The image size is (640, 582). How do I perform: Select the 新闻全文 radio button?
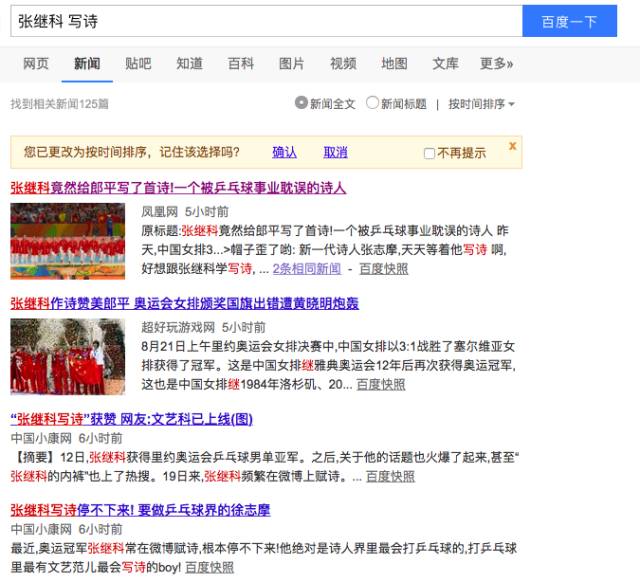tap(301, 102)
